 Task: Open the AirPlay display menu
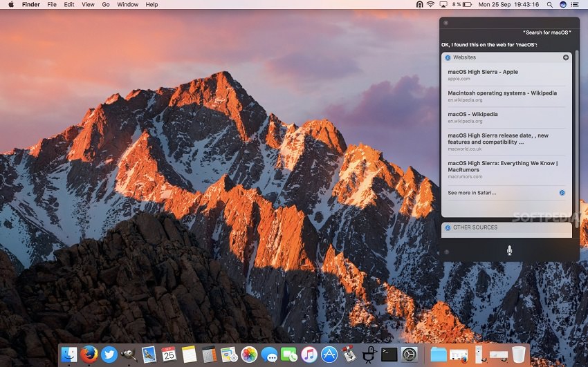click(x=443, y=4)
